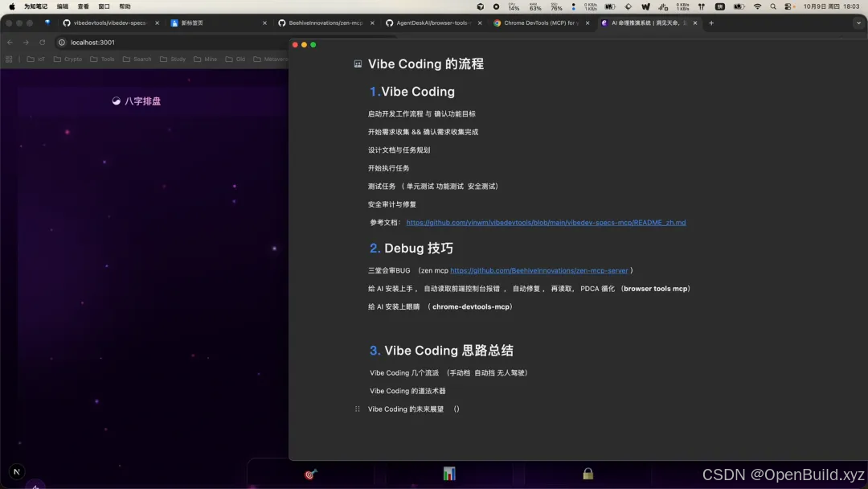This screenshot has width=868, height=489.
Task: Open the Wi-Fi menu bar icon
Action: tap(757, 6)
